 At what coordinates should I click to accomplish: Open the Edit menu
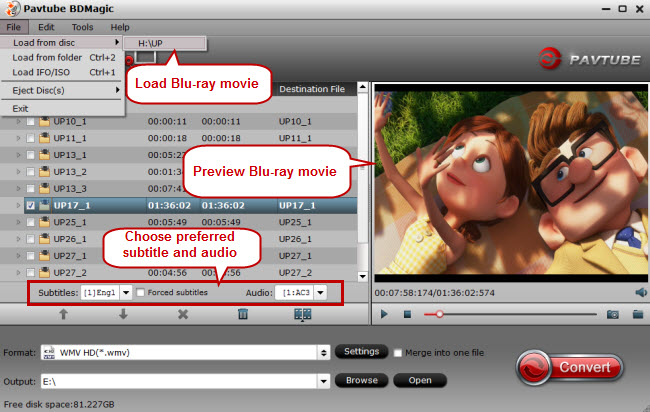click(x=46, y=27)
